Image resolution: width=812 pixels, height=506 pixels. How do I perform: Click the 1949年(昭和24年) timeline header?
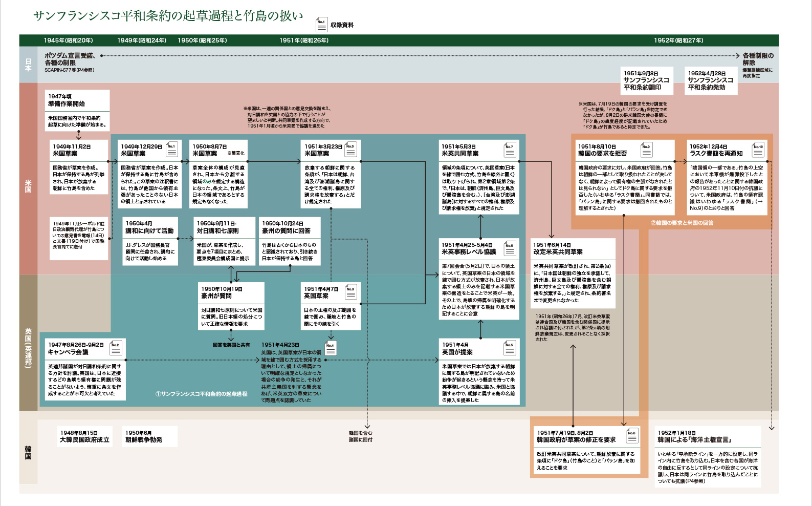(x=142, y=40)
